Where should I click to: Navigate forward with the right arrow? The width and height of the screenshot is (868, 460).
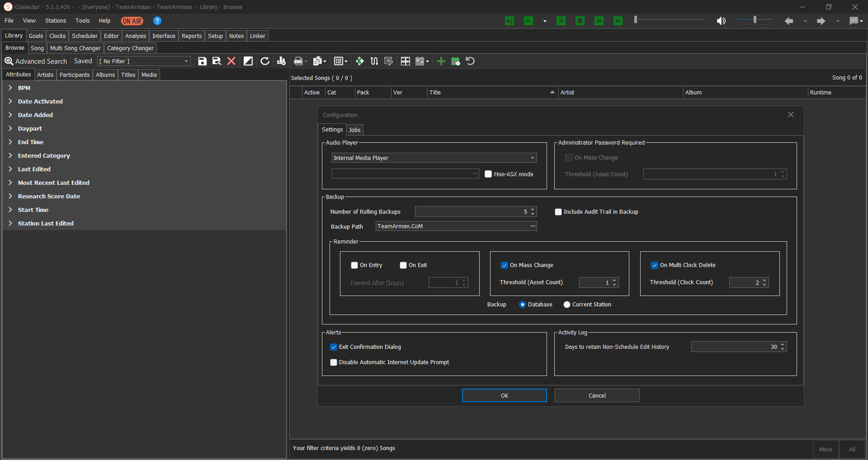point(821,21)
